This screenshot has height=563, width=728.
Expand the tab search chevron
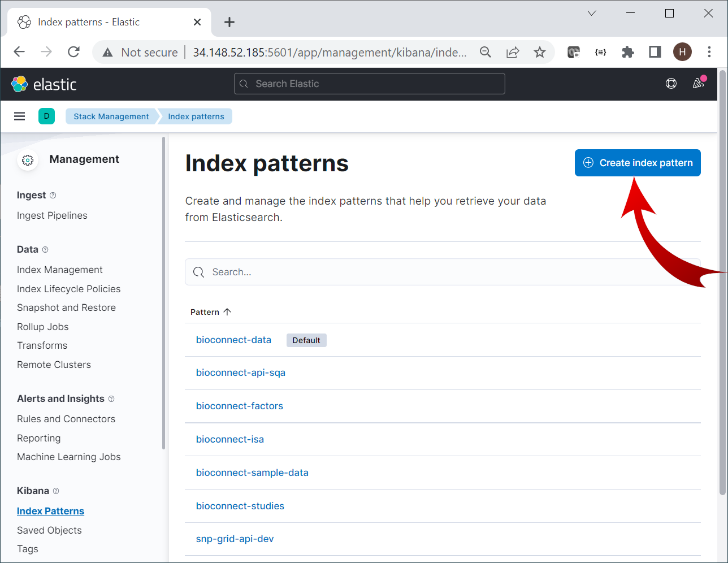[592, 13]
